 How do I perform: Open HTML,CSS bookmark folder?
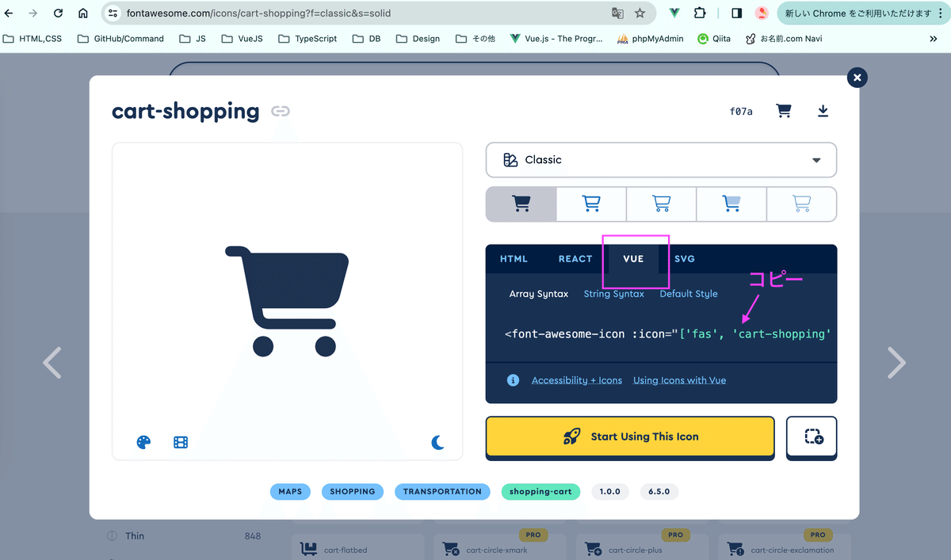click(x=32, y=38)
